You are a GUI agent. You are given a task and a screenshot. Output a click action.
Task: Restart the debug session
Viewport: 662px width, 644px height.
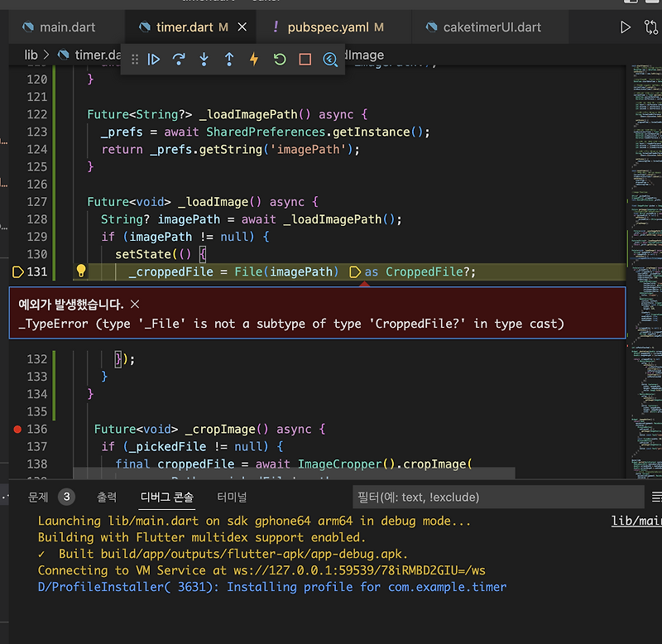280,59
